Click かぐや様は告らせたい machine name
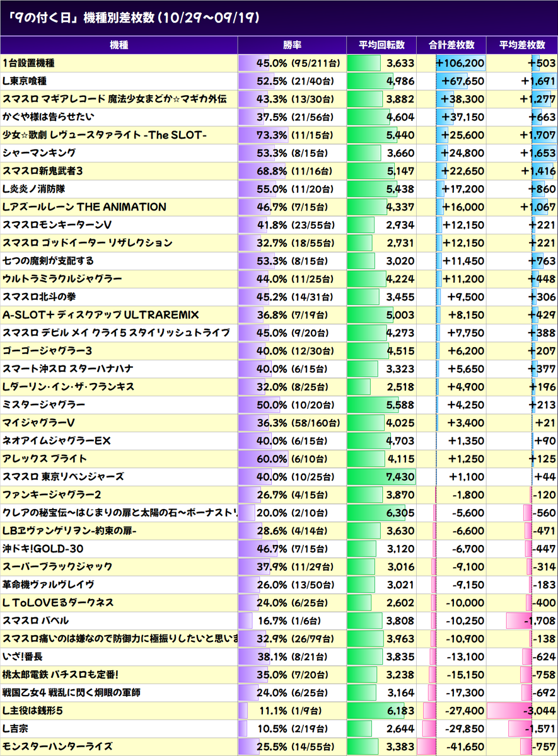Viewport: 558px width, 756px height. [48, 117]
